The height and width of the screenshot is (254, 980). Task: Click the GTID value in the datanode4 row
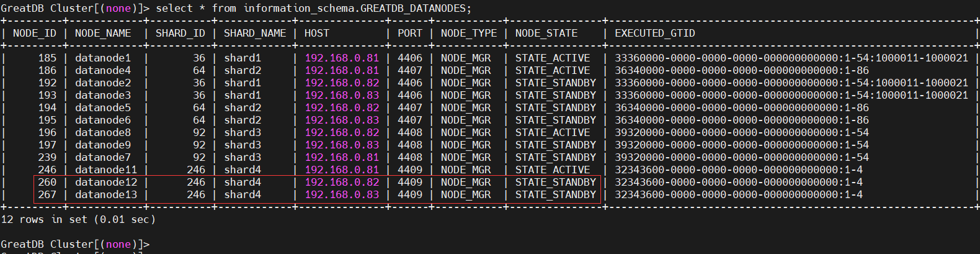pos(742,71)
